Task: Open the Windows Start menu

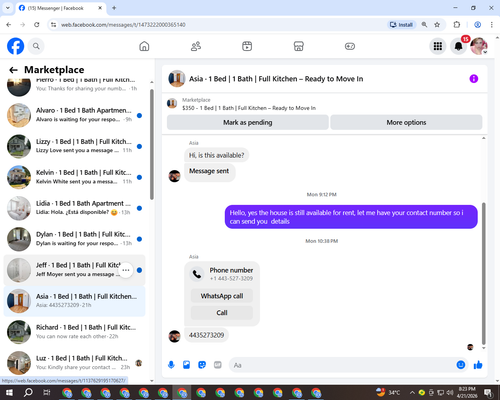Action: (9, 392)
